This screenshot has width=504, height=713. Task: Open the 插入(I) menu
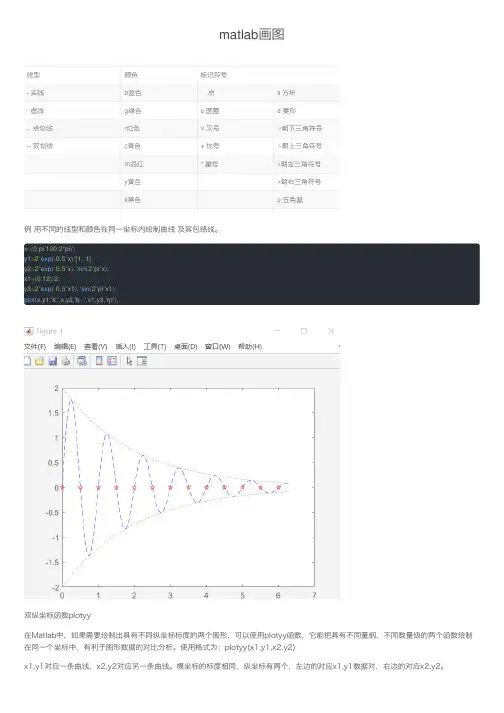pyautogui.click(x=126, y=346)
